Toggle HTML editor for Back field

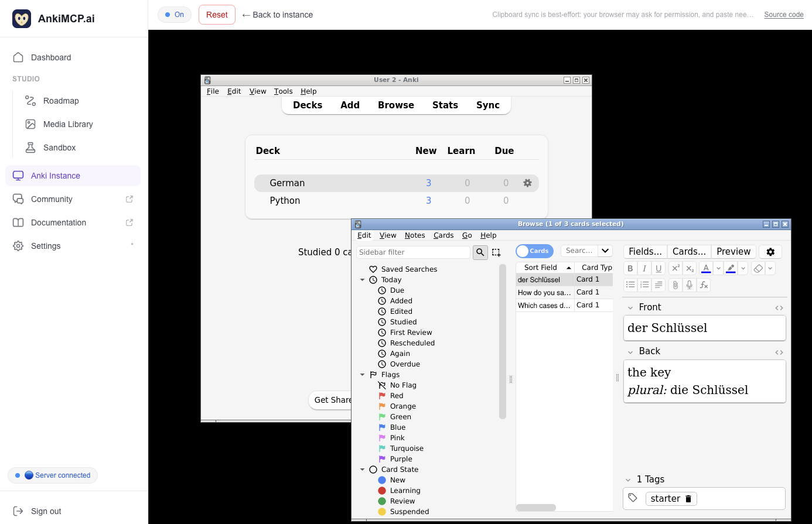click(779, 352)
